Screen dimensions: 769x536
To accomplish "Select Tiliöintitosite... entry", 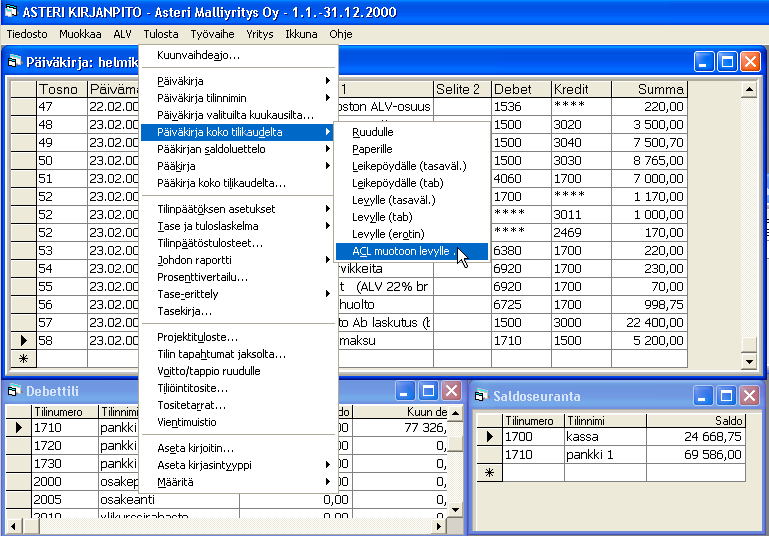I will tap(239, 388).
